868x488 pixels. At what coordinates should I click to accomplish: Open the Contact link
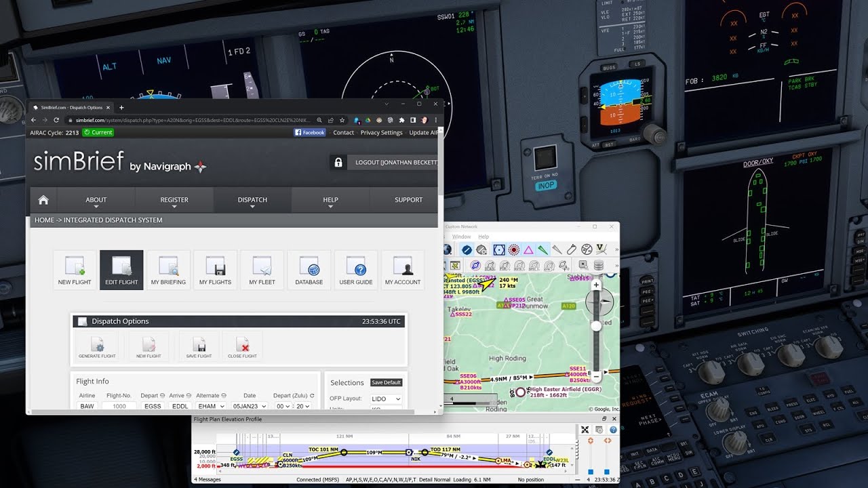click(344, 133)
